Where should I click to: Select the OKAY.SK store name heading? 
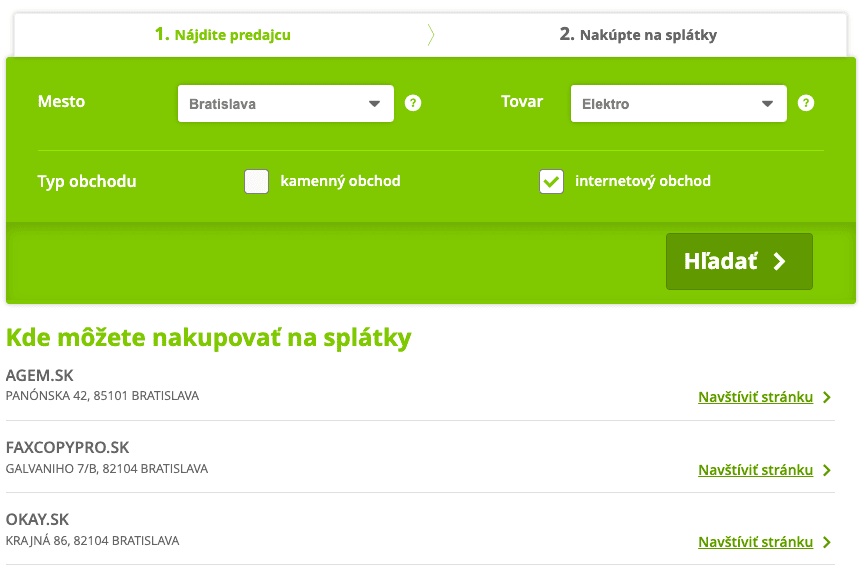37,520
